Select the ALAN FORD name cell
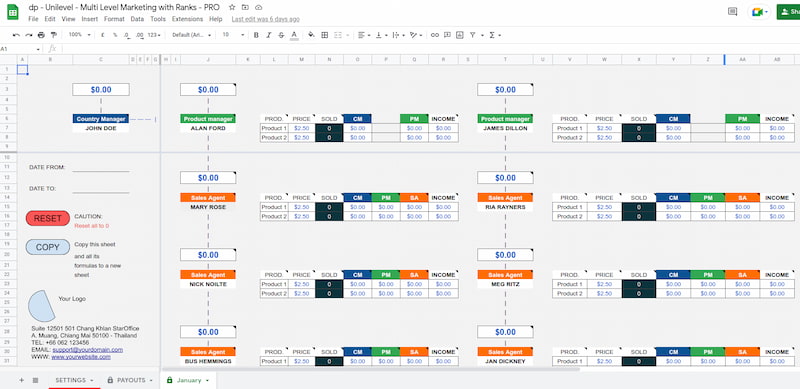 pos(208,128)
